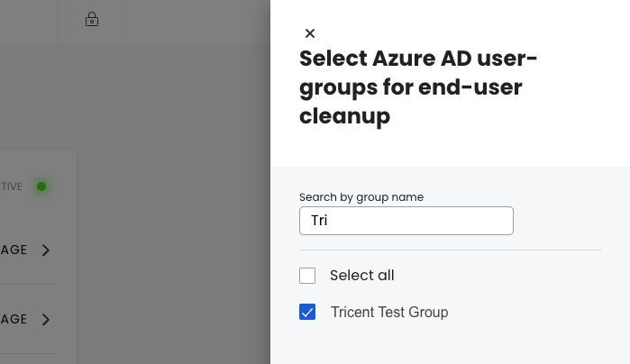Open the upper partially visible AGE link
This screenshot has width=630, height=364.
point(14,250)
